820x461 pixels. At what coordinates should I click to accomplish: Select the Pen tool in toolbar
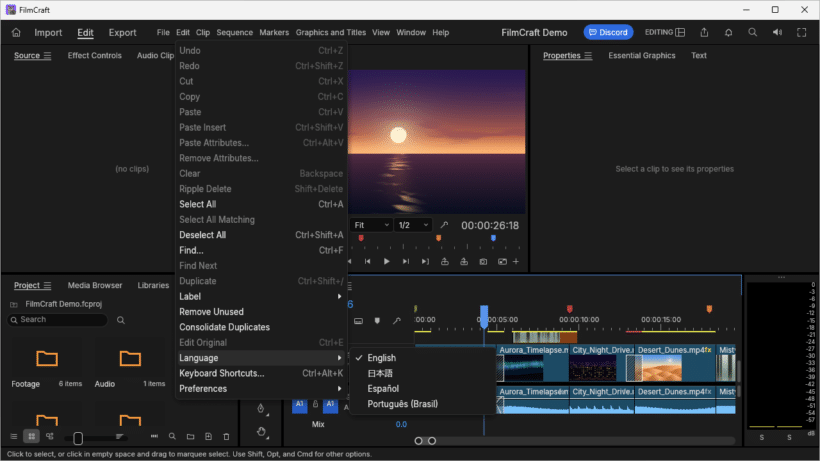pos(261,408)
